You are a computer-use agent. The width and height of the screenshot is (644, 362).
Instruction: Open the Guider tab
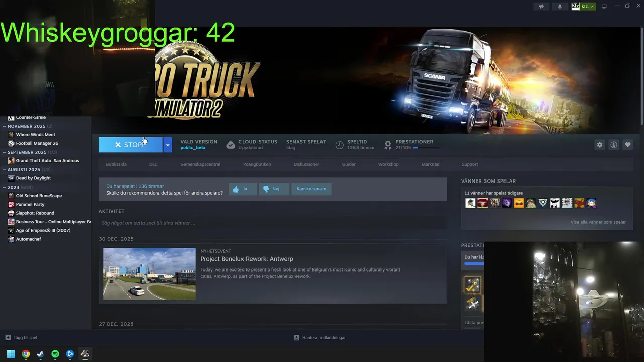click(349, 164)
